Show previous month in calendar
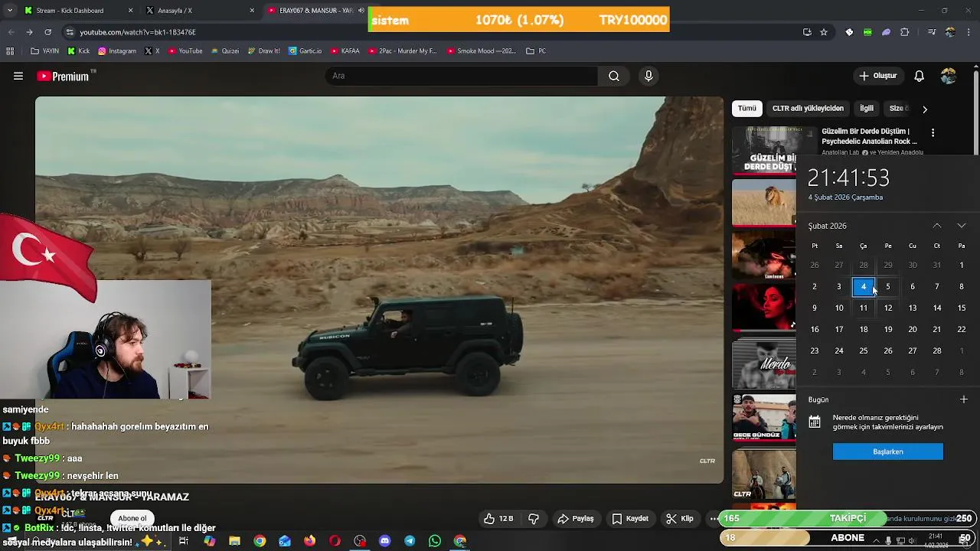 [x=937, y=226]
